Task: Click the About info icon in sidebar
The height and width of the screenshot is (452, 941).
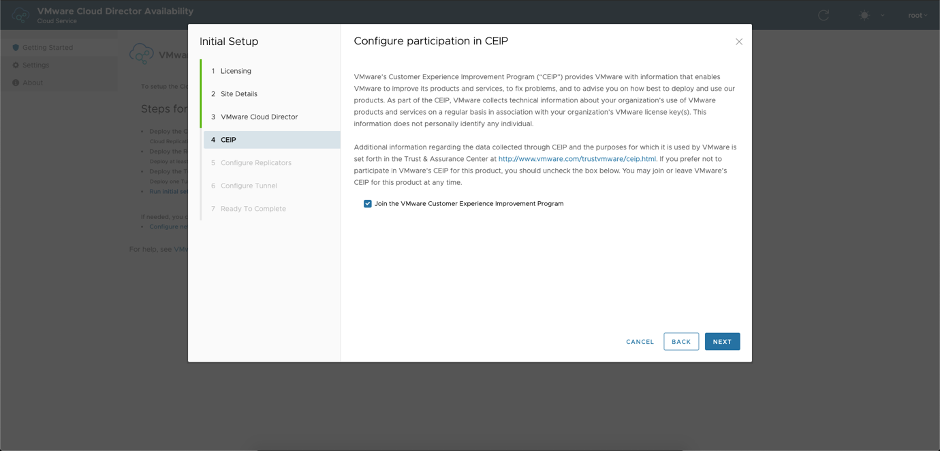Action: click(15, 82)
